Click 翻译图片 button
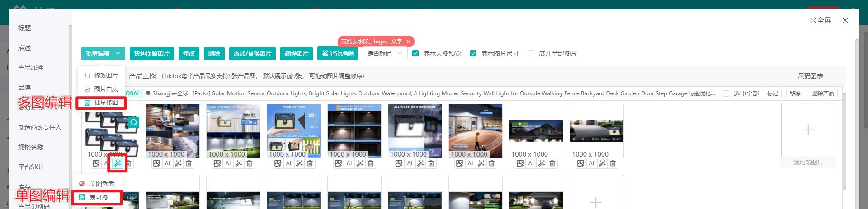868x209 pixels. (297, 53)
